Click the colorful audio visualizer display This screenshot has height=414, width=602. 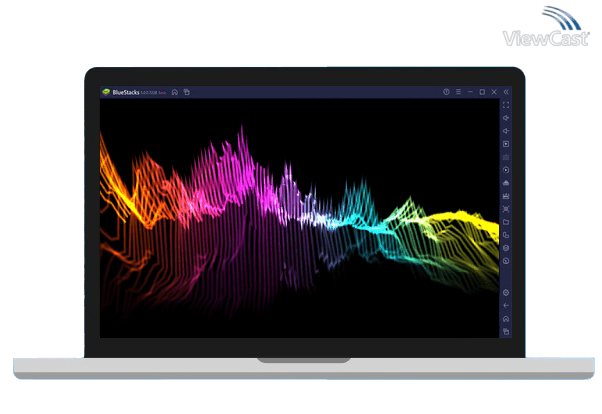point(299,218)
